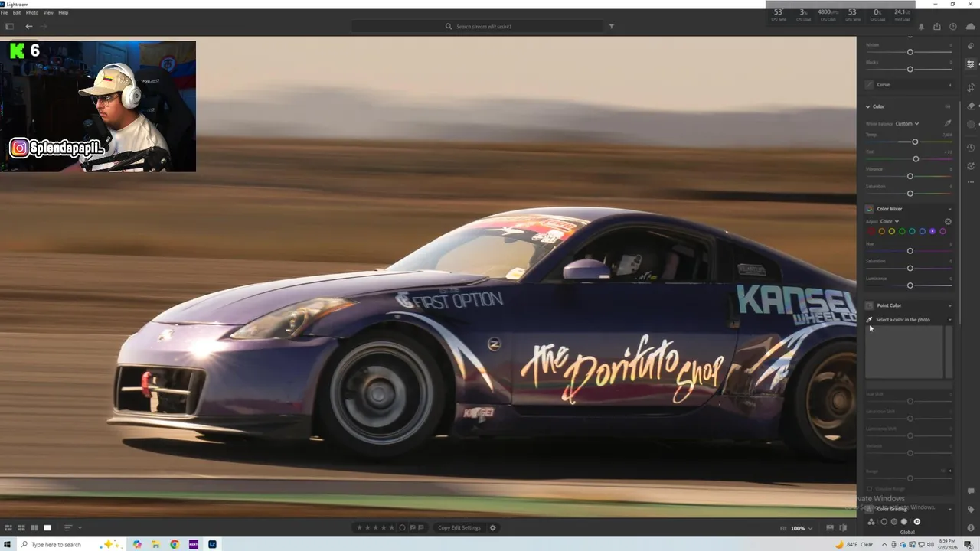Switch to compare view icon
980x551 pixels.
point(34,527)
